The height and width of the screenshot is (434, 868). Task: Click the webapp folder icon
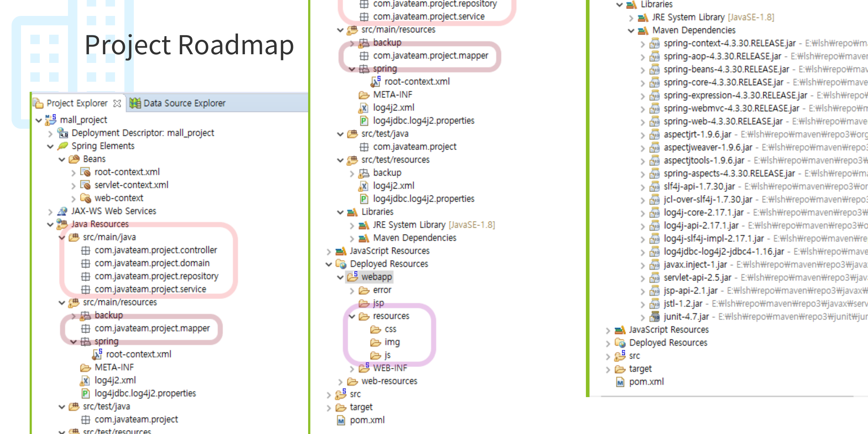(x=352, y=277)
